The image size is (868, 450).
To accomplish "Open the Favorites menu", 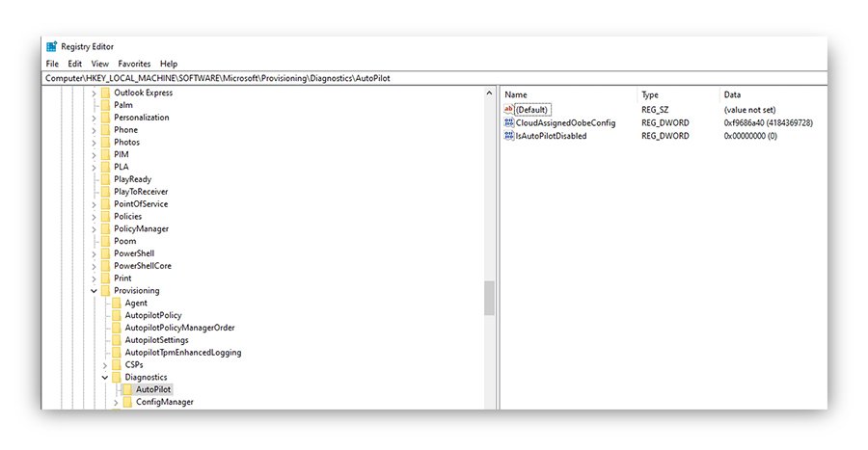I will [134, 64].
